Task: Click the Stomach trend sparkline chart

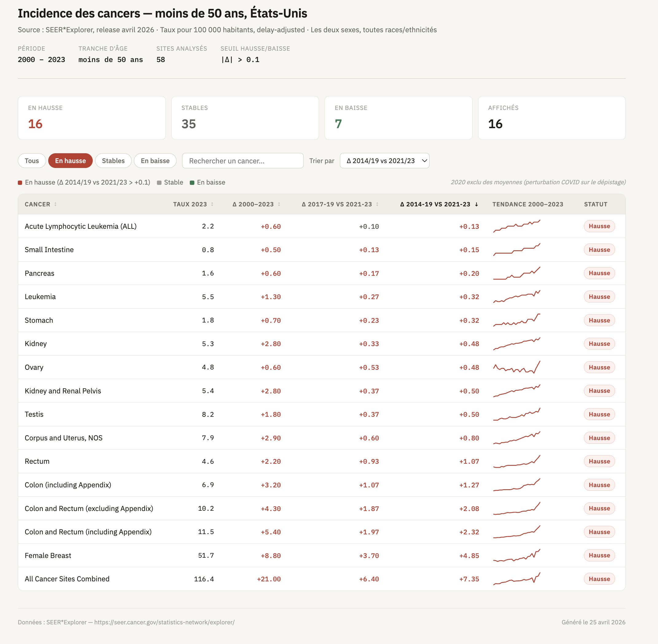Action: click(516, 320)
